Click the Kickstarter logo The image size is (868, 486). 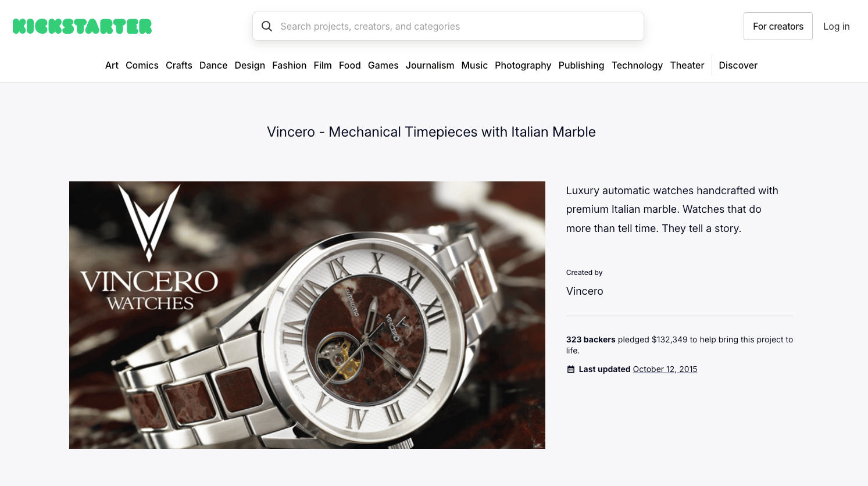pos(82,26)
